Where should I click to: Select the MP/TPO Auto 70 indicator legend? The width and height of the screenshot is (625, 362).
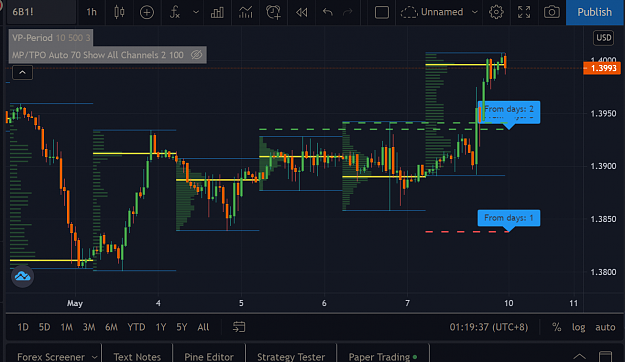click(x=97, y=55)
